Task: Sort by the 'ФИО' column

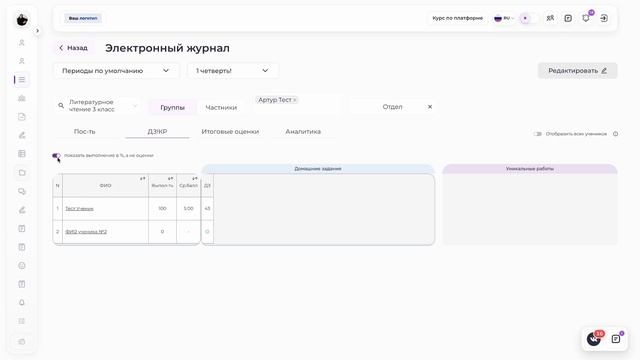Action: [142, 179]
